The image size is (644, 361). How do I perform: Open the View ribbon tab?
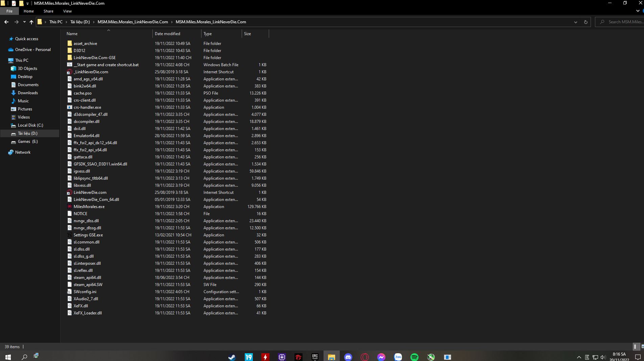click(67, 11)
